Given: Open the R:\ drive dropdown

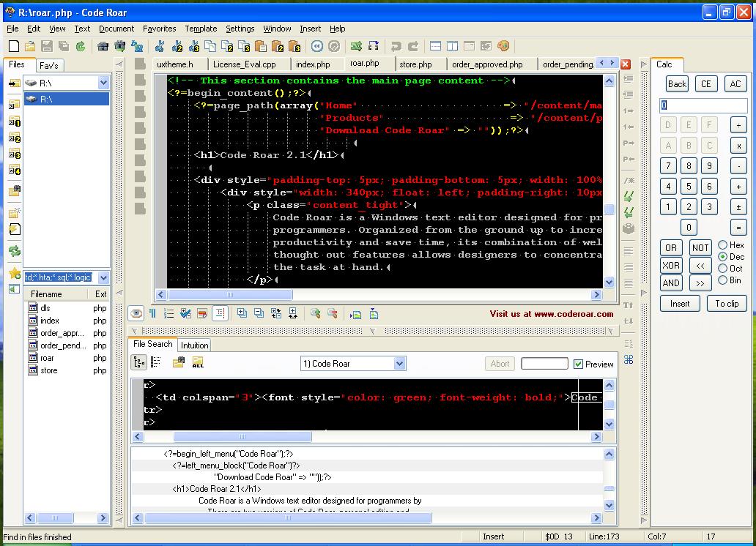Looking at the screenshot, I should coord(104,83).
